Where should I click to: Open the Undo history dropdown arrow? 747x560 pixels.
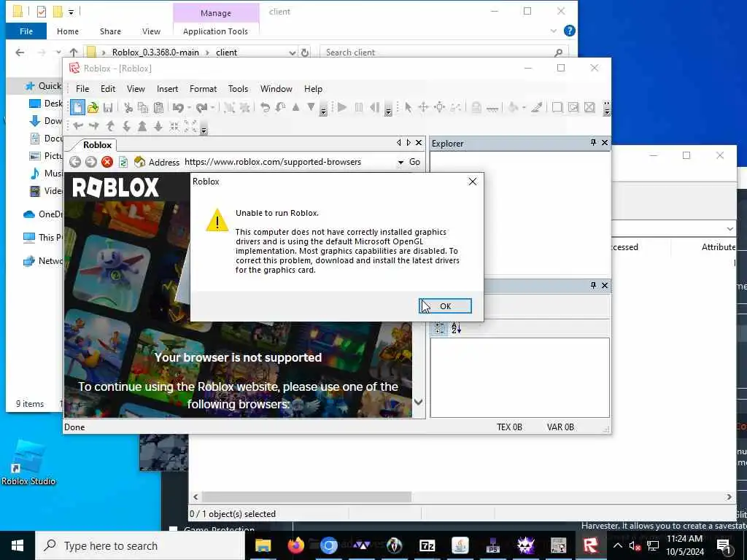pos(189,108)
